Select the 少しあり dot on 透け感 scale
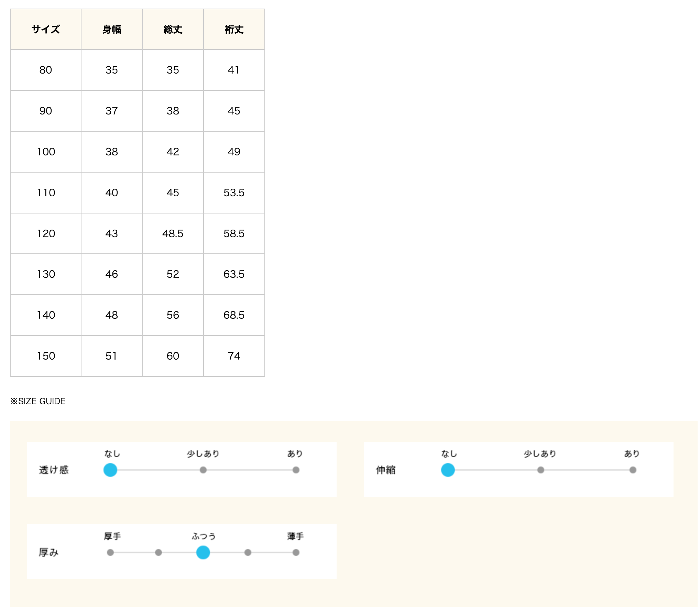700x614 pixels. [x=203, y=470]
